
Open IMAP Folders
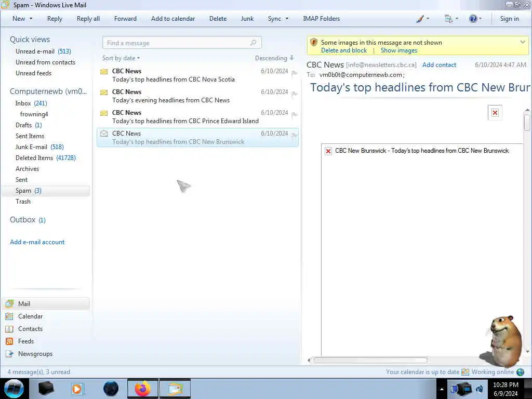pos(321,19)
